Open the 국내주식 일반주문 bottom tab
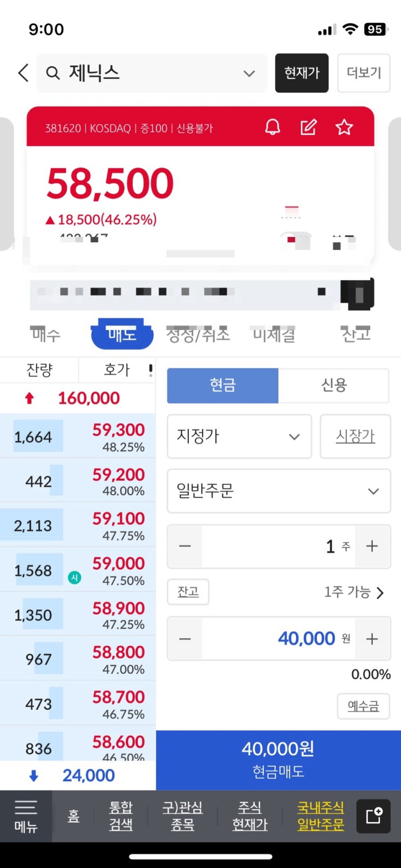Image resolution: width=401 pixels, height=868 pixels. coord(321,816)
